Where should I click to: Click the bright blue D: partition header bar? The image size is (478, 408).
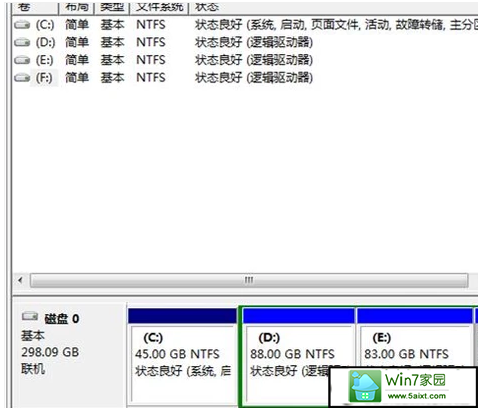coord(299,316)
